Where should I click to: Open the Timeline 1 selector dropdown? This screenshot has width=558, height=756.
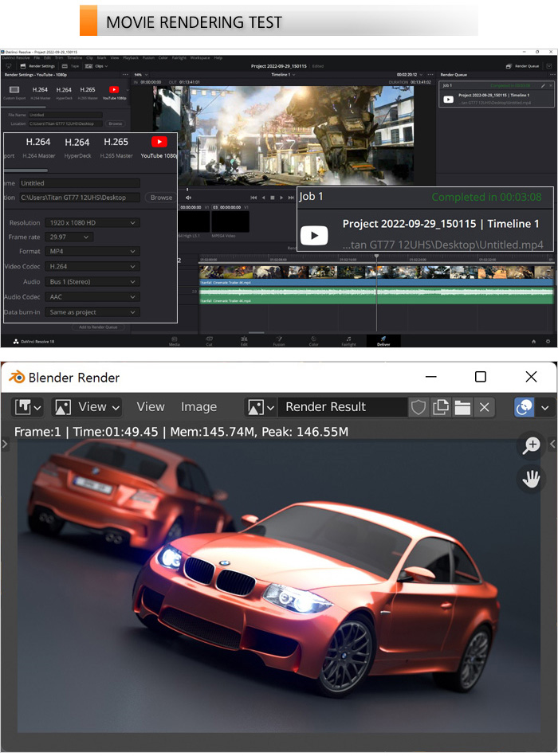[283, 75]
